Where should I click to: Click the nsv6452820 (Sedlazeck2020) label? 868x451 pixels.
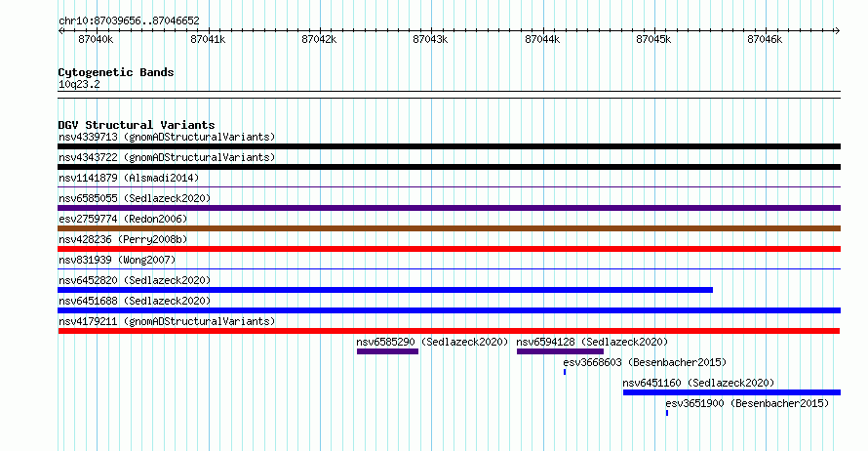[x=135, y=280]
